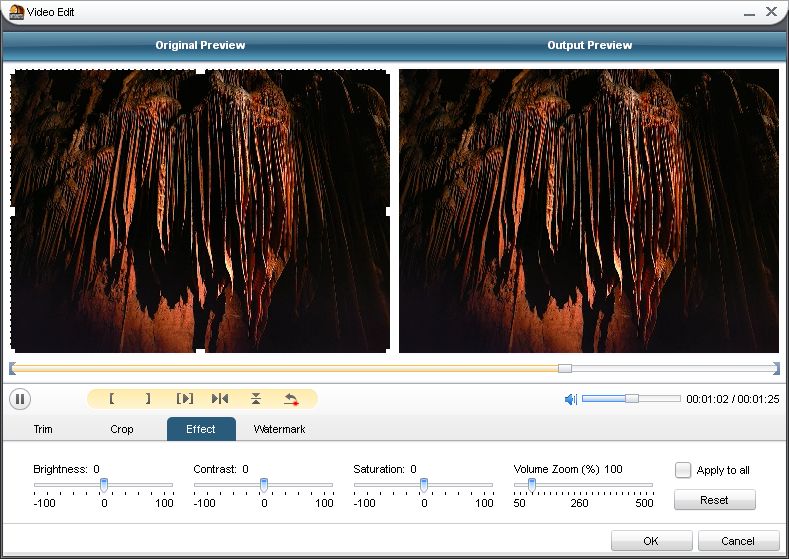The image size is (789, 559).
Task: Click the timeline end bracket marker
Action: (776, 368)
